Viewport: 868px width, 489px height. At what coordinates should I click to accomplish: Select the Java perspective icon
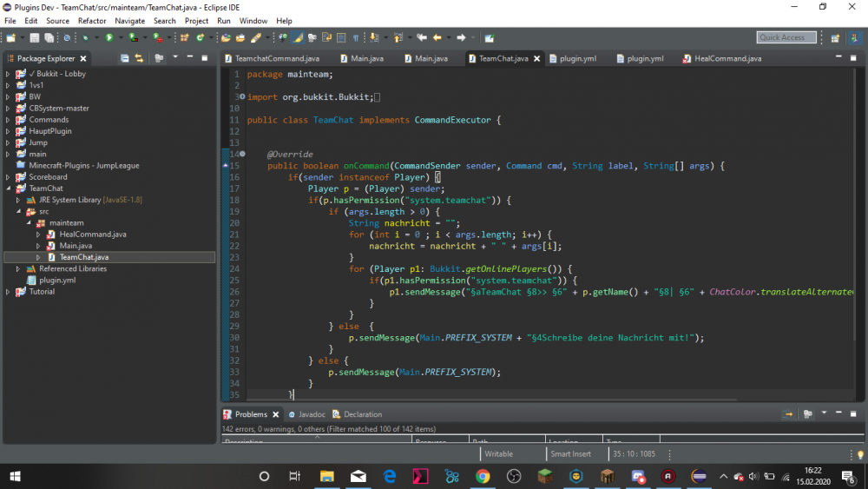point(855,37)
